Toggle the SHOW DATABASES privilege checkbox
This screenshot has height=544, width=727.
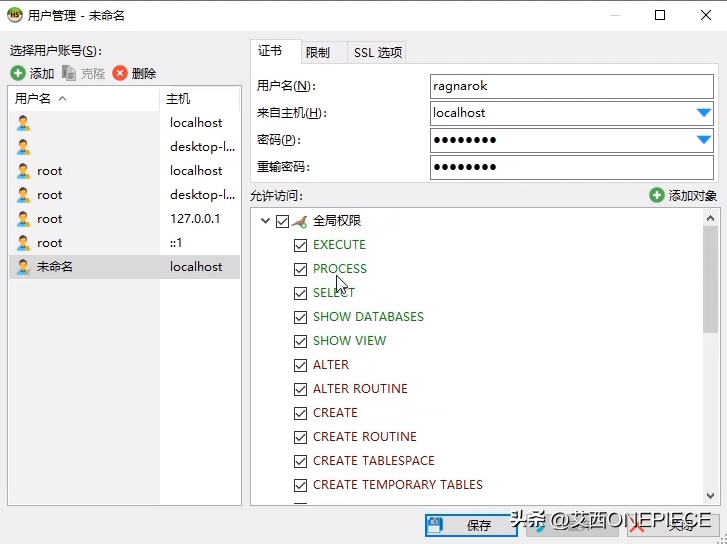point(300,317)
